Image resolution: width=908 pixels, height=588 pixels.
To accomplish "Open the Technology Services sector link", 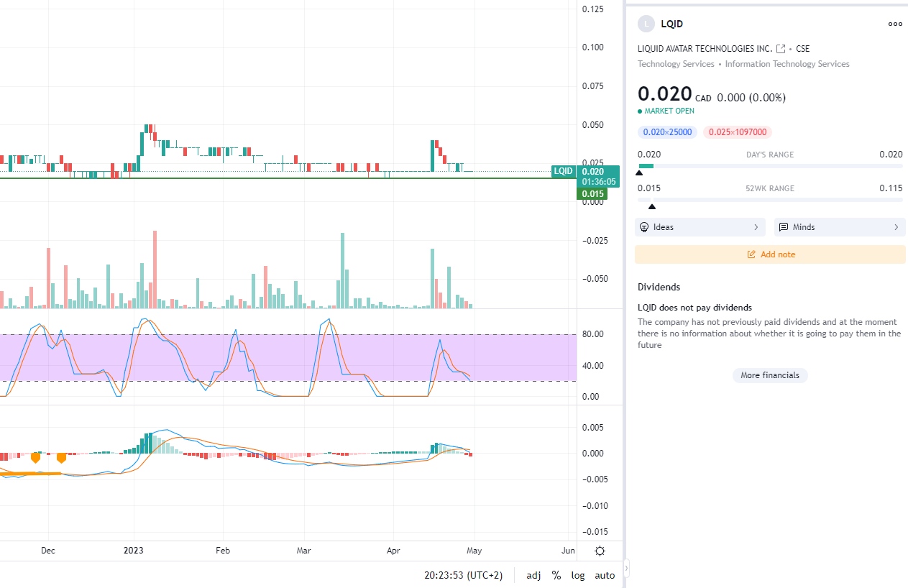I will coord(676,64).
